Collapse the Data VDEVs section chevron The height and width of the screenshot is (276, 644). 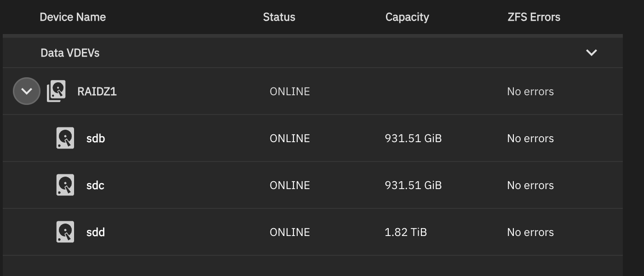point(592,52)
